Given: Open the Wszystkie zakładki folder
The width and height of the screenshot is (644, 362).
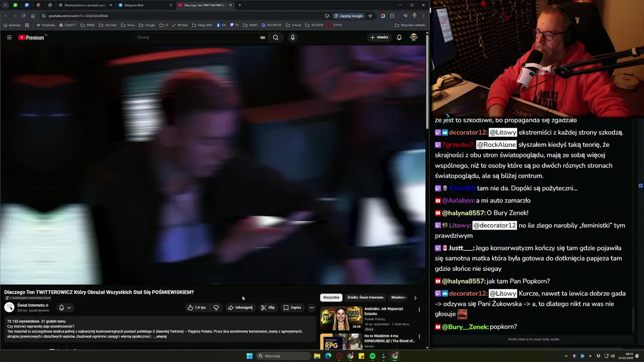Looking at the screenshot, I should pyautogui.click(x=410, y=25).
